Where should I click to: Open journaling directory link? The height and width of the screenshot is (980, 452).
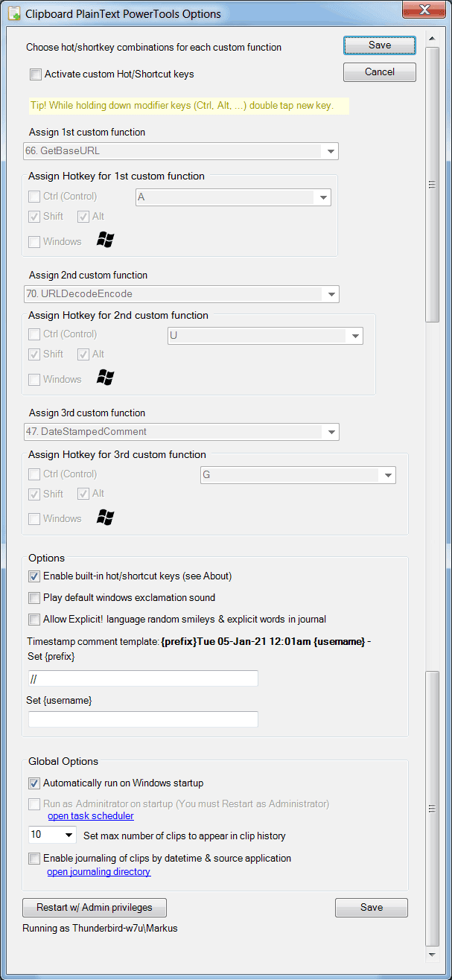coord(99,872)
